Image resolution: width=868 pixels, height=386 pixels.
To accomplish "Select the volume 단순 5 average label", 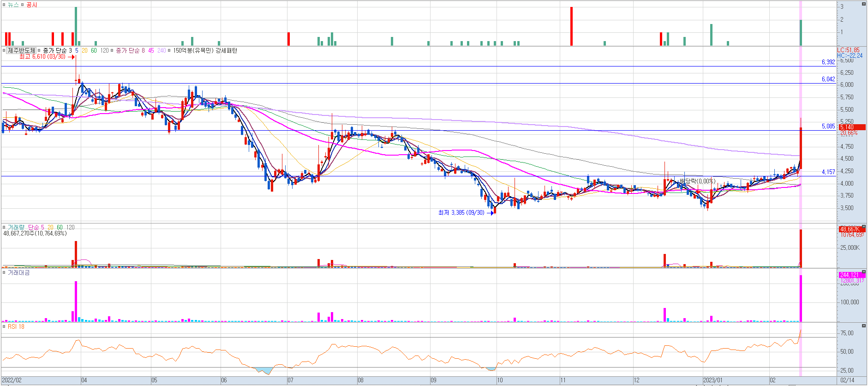I will (36, 227).
